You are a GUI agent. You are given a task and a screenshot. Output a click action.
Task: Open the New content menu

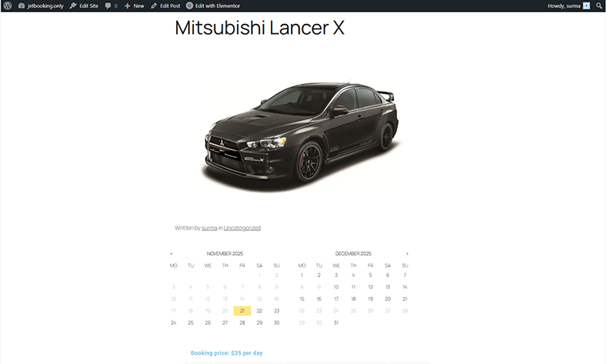coord(134,6)
